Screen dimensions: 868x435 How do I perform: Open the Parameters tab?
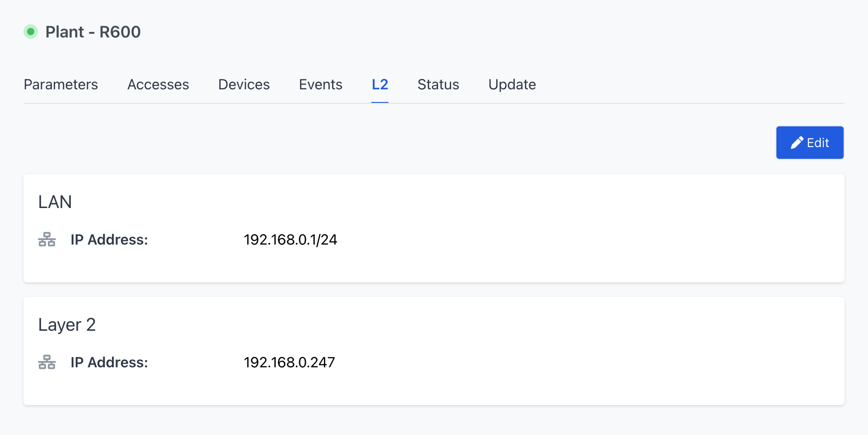pyautogui.click(x=61, y=84)
